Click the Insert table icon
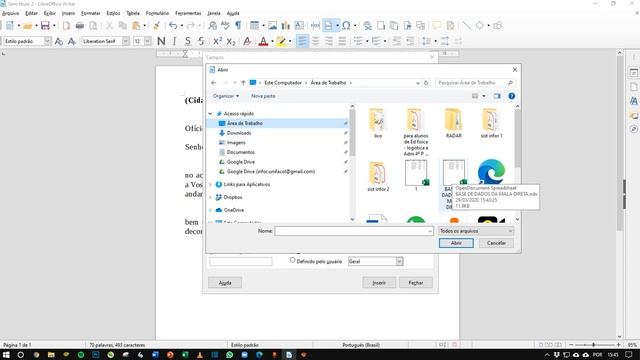The width and height of the screenshot is (640, 360). pyautogui.click(x=254, y=26)
